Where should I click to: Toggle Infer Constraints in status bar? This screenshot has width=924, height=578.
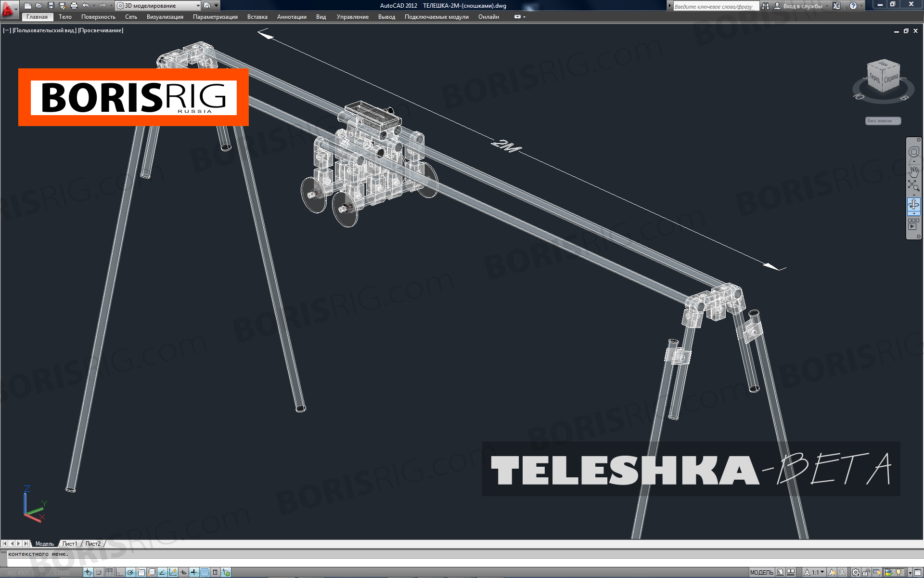[88, 573]
